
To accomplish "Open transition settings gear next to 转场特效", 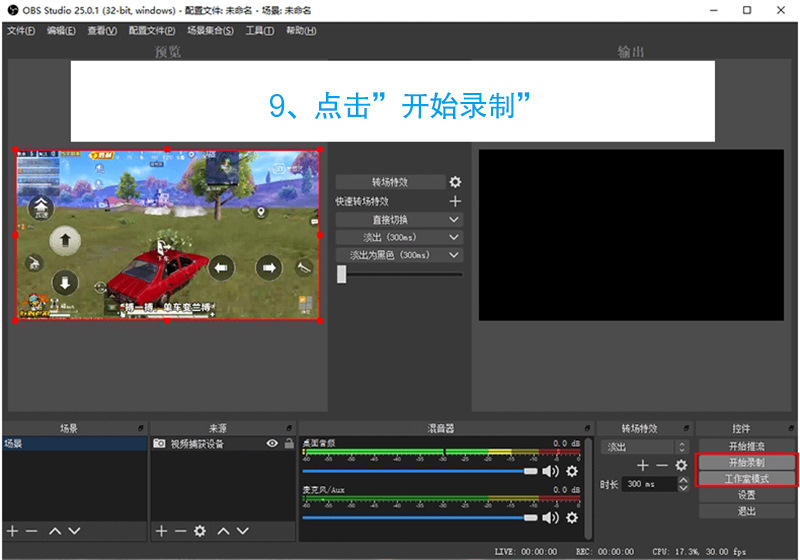I will point(455,182).
